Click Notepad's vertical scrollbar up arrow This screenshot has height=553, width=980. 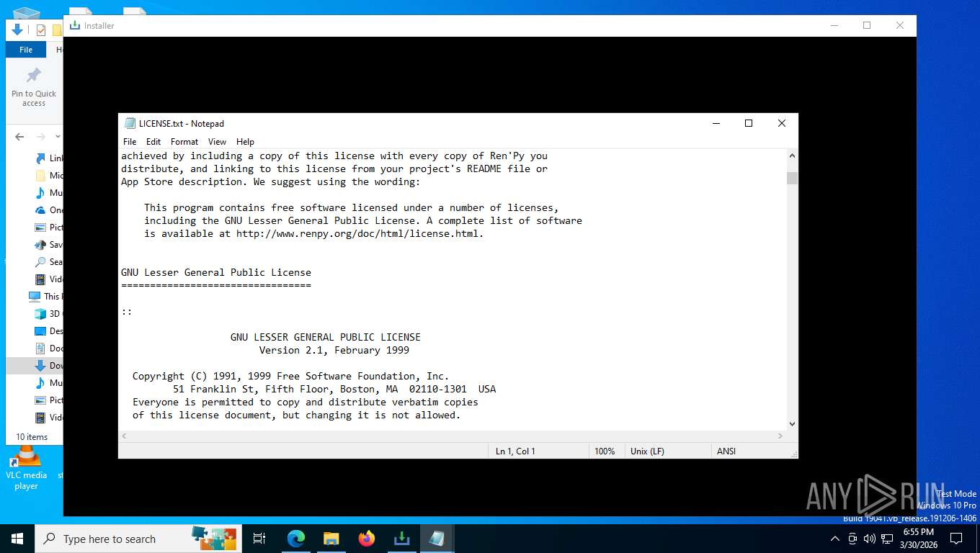(x=792, y=156)
